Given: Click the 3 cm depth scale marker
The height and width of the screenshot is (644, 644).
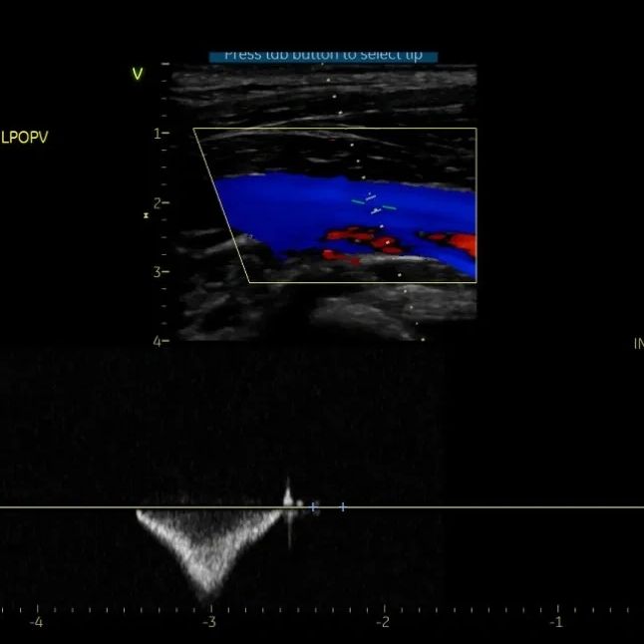Looking at the screenshot, I should (158, 271).
